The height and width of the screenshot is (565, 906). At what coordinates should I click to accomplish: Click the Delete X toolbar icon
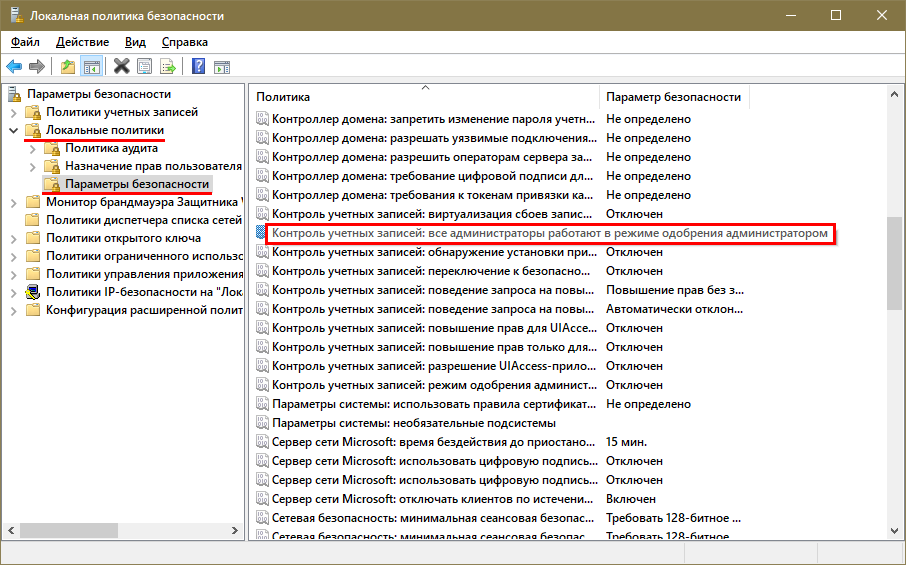[121, 67]
